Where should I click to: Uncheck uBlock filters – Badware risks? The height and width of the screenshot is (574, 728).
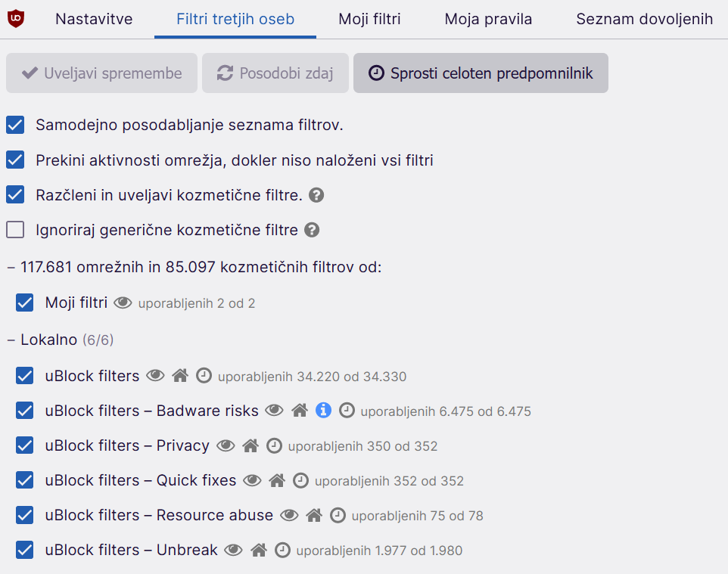(x=25, y=410)
